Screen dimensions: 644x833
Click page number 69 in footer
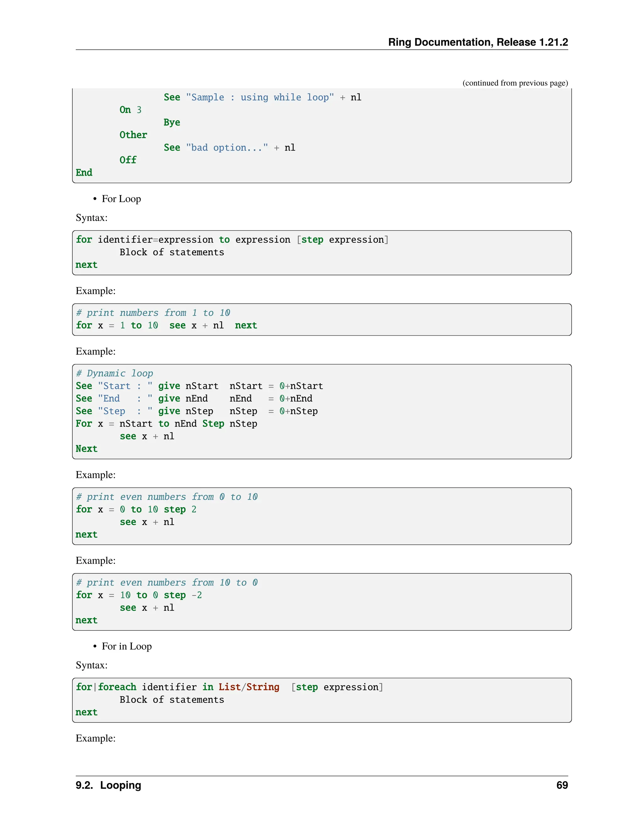click(x=562, y=785)
